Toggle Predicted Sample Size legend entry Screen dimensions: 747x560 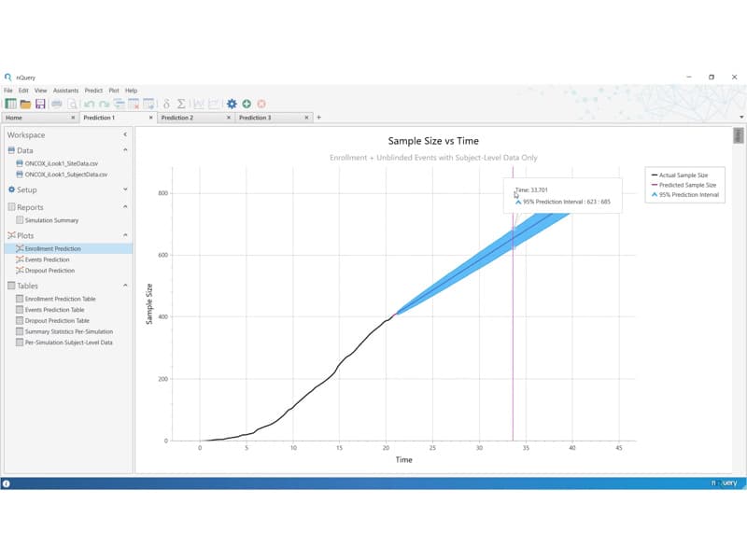(684, 185)
